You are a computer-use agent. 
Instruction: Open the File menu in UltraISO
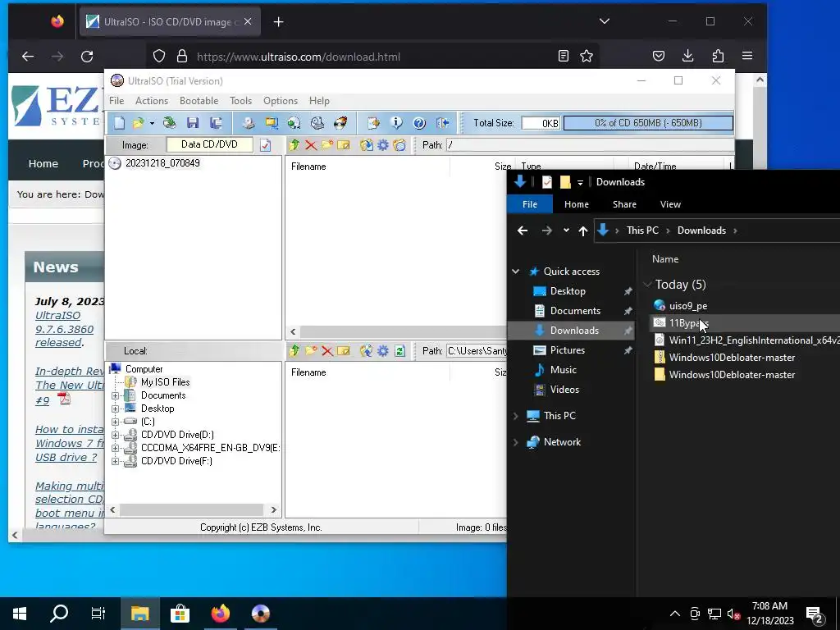(116, 101)
